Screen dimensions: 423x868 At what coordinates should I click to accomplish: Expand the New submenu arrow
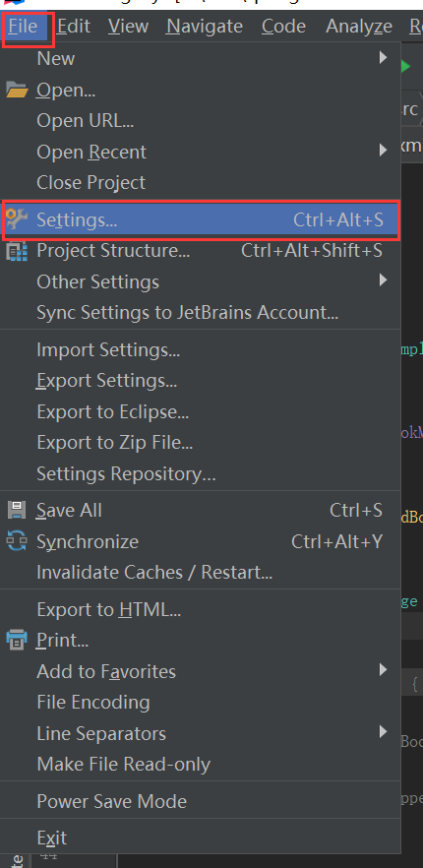click(x=383, y=57)
